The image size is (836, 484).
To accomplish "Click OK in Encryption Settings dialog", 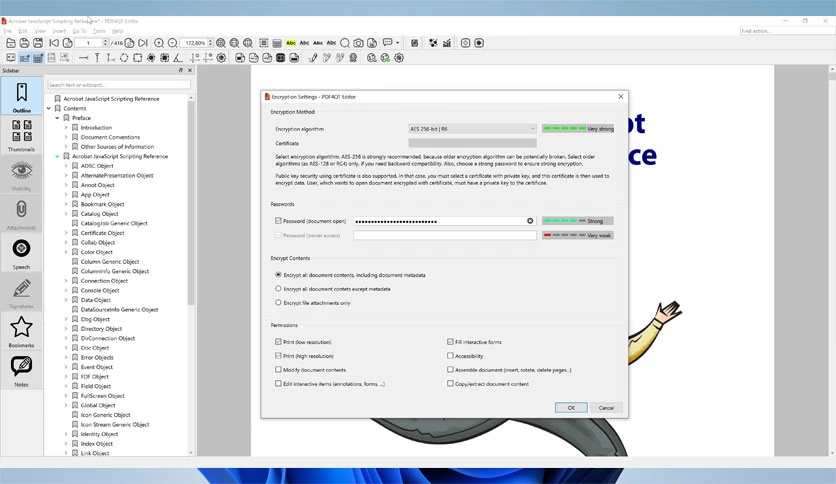I will coord(571,408).
